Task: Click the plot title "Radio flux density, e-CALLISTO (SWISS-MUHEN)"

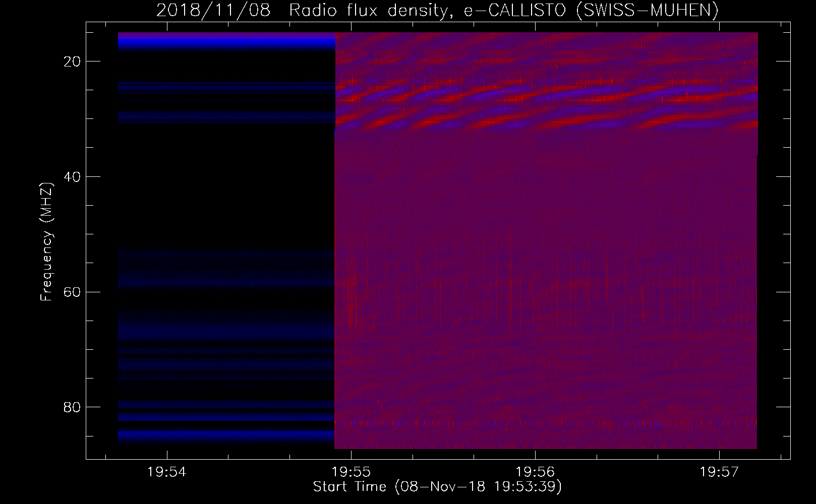Action: (x=504, y=10)
